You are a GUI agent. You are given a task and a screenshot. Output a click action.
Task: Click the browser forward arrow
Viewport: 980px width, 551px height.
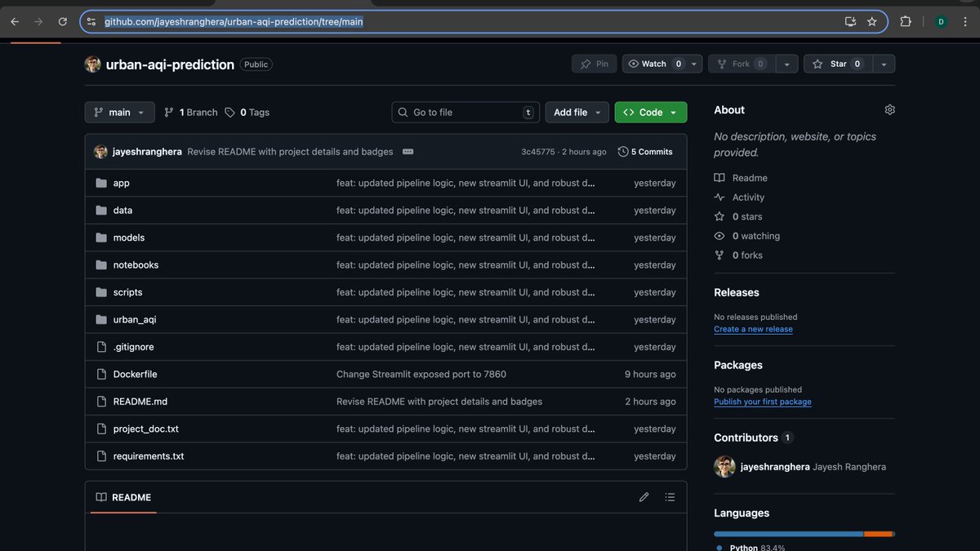pyautogui.click(x=38, y=22)
